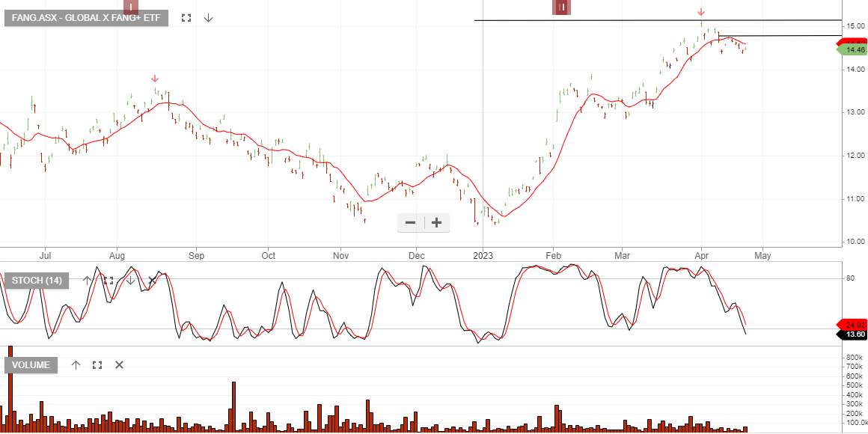Move the STOCH indicator panel up
The image size is (868, 434).
[x=87, y=280]
